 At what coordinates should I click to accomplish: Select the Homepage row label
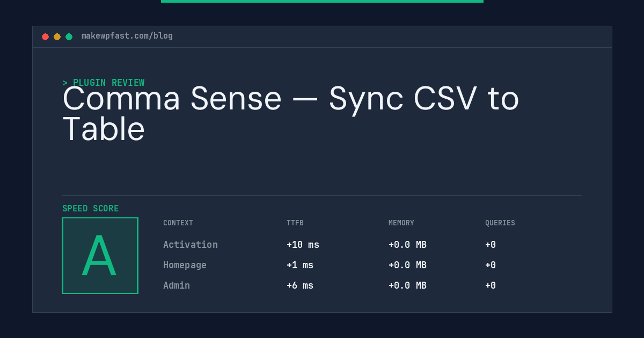coord(185,265)
